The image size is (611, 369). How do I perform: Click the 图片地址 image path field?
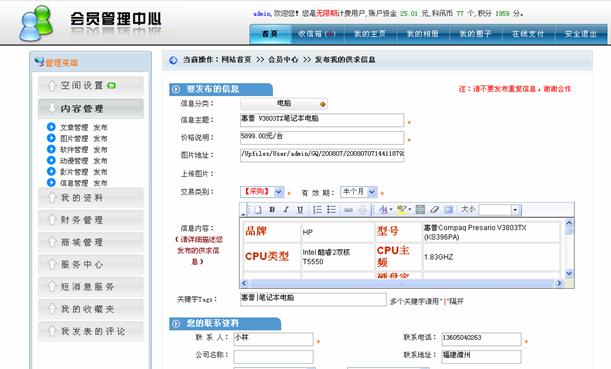click(x=322, y=155)
